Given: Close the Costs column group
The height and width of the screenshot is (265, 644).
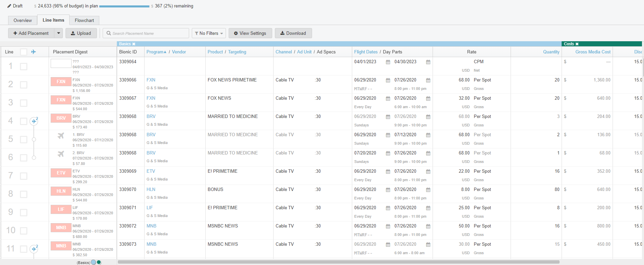Looking at the screenshot, I should pyautogui.click(x=577, y=44).
